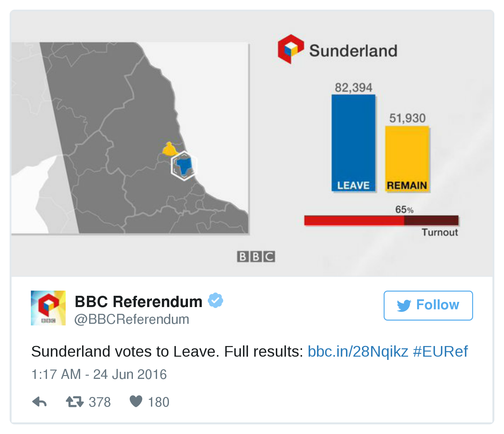Screen dimensions: 504x434
Task: Click the blue verified badge
Action: (x=215, y=301)
